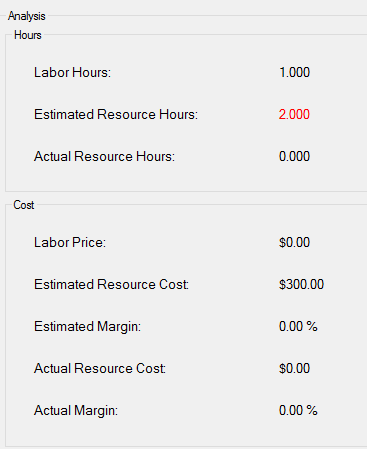
Task: Click the Estimated Resource Hours label
Action: pos(116,114)
